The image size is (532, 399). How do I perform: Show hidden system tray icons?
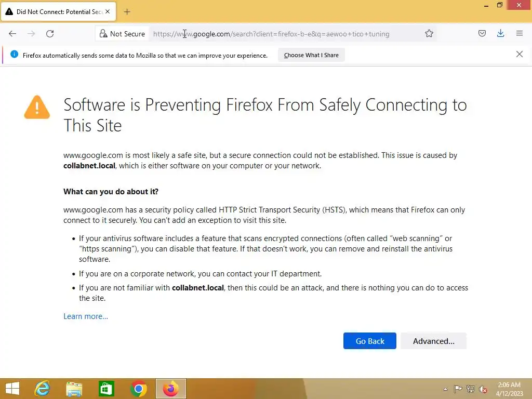click(445, 389)
